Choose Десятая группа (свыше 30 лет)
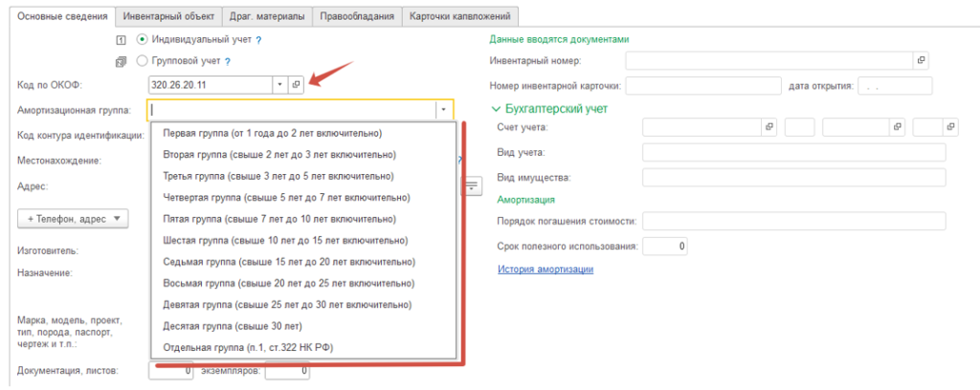The width and height of the screenshot is (980, 390). coord(303,326)
